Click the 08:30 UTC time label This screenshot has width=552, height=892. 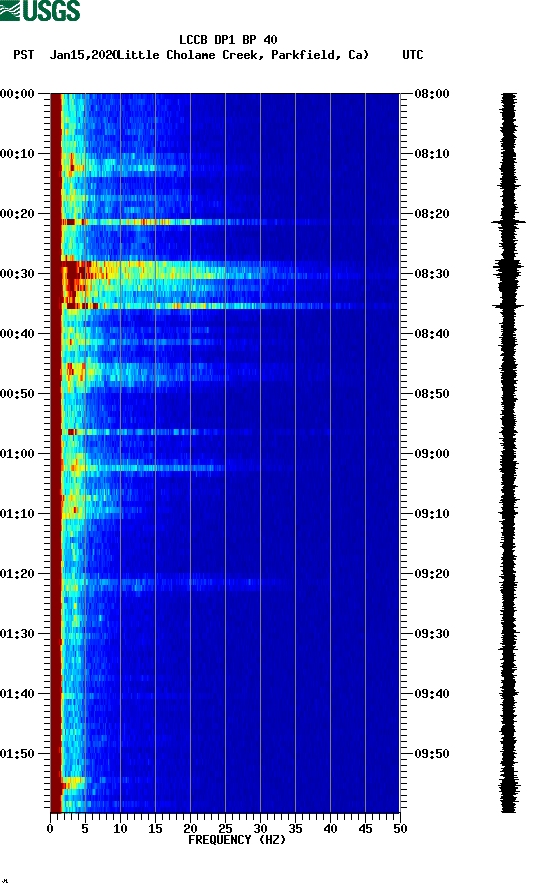[432, 274]
